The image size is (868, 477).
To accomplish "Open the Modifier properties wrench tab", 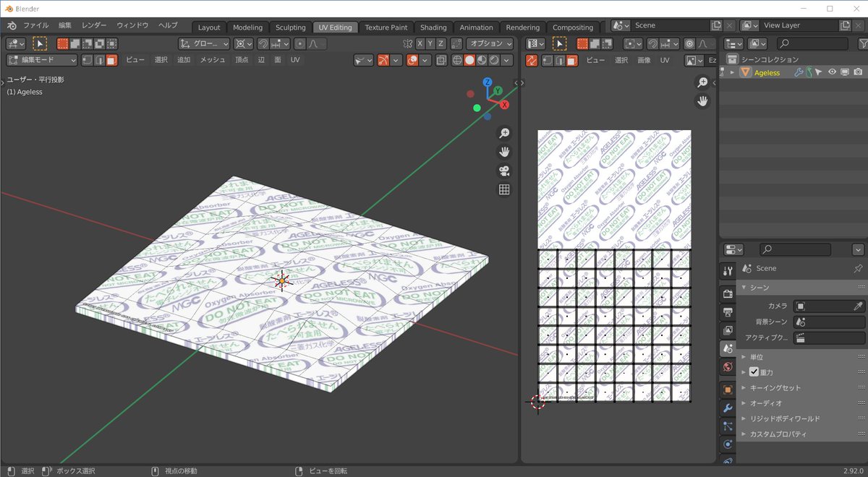I will [728, 408].
